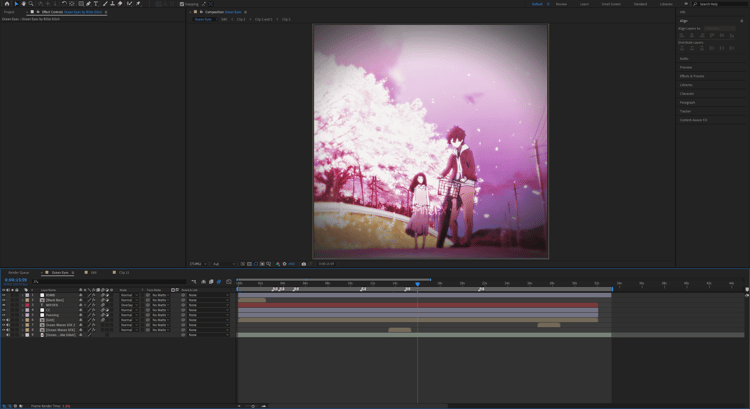This screenshot has height=409, width=750.
Task: Click the label color swatch of layer 3
Action: click(x=27, y=305)
